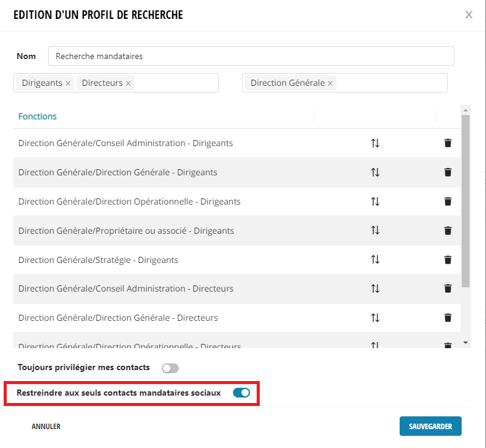Click the Sauvegarder button
The image size is (486, 448).
[x=430, y=426]
